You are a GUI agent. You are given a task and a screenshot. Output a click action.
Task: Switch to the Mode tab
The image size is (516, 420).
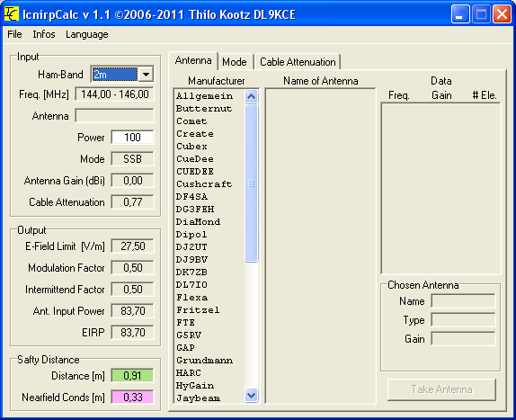235,62
